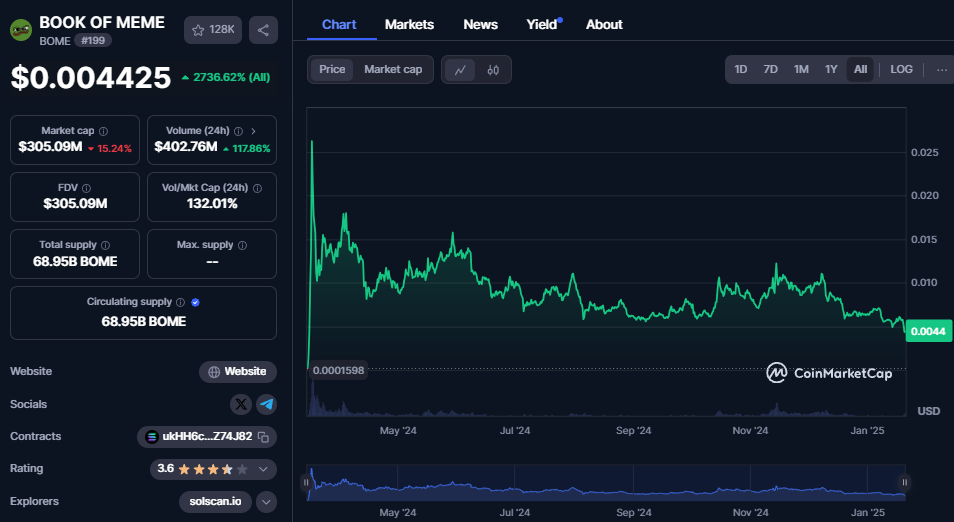Click the FDV info icon
Viewport: 954px width, 522px height.
click(86, 188)
